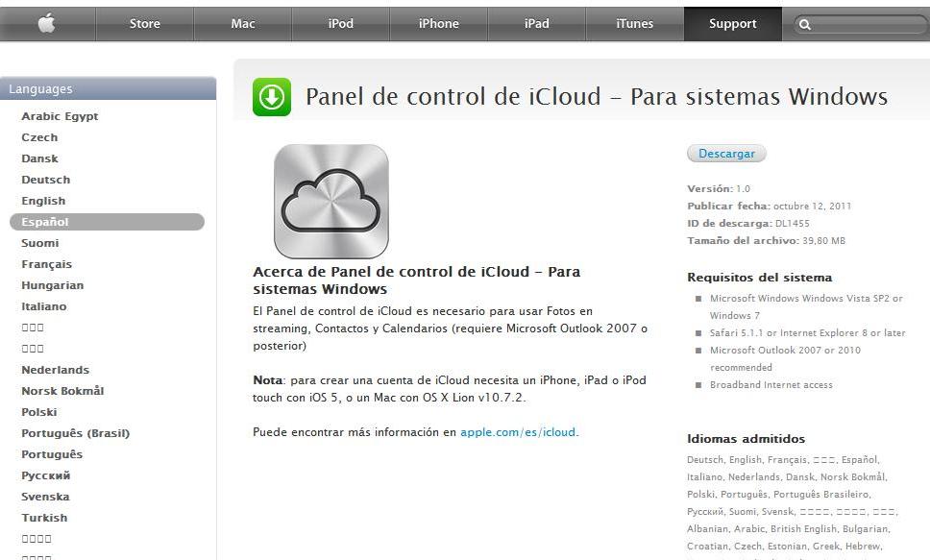Switch to the English language page

[x=43, y=200]
